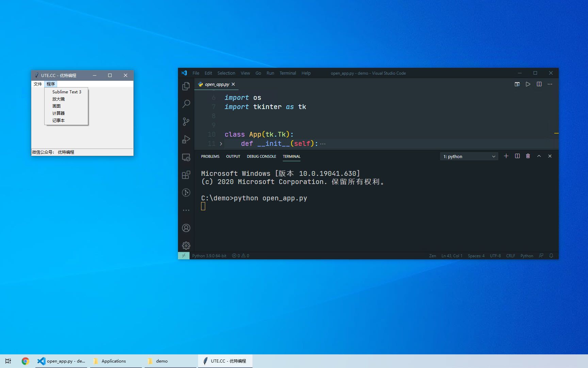Select the TERMINAL panel tab
Viewport: 588px width, 368px height.
tap(292, 156)
